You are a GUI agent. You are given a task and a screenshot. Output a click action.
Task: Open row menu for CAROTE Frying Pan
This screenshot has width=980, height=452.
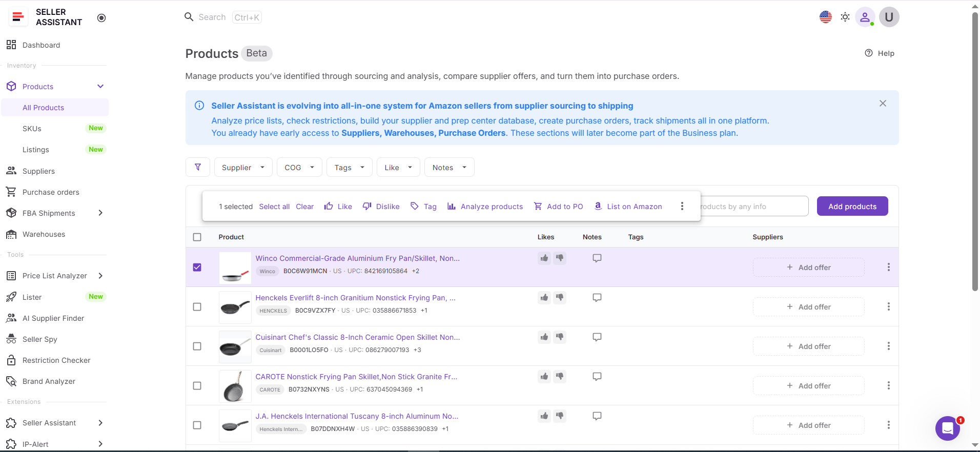[889, 385]
